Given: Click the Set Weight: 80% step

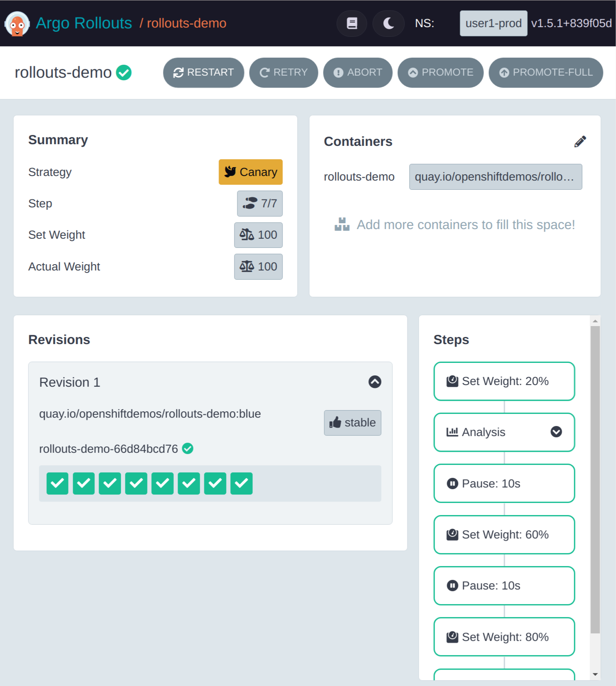Looking at the screenshot, I should (x=504, y=637).
